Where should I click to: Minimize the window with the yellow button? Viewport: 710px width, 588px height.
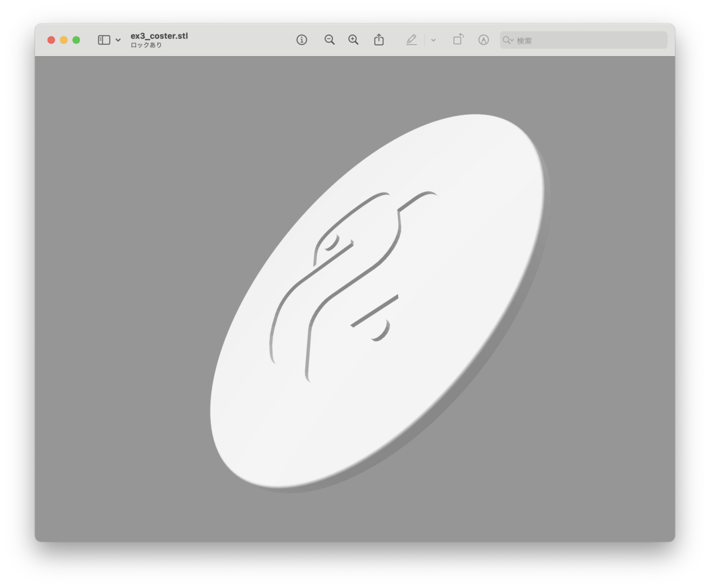pos(64,40)
